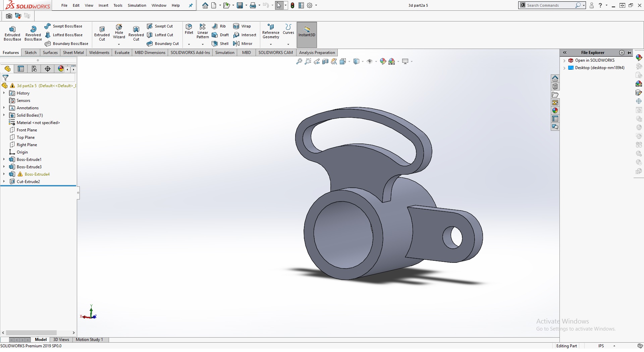Switch to the Evaluate tab
The image size is (644, 352).
tap(122, 53)
